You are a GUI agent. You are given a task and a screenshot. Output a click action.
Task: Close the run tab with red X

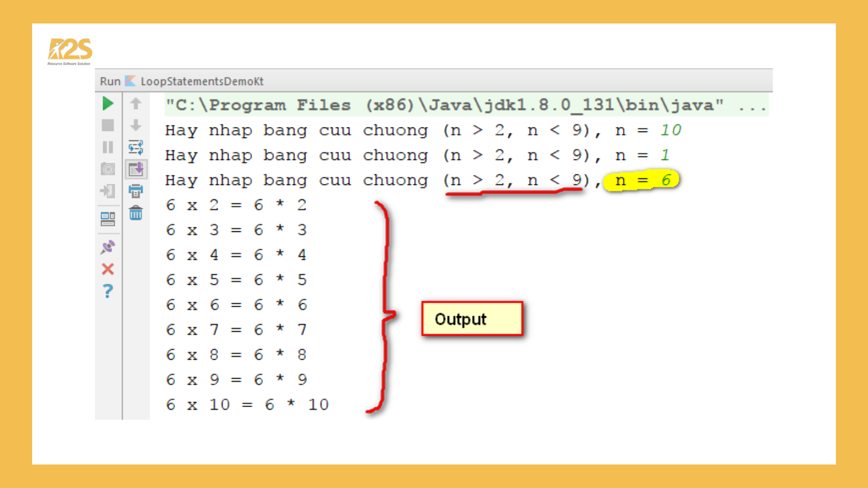pyautogui.click(x=108, y=269)
